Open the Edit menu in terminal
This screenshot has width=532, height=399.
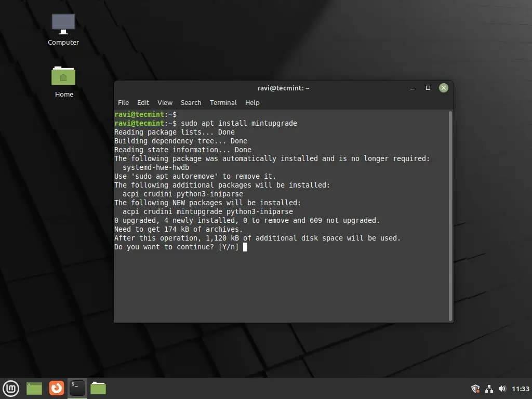click(143, 102)
